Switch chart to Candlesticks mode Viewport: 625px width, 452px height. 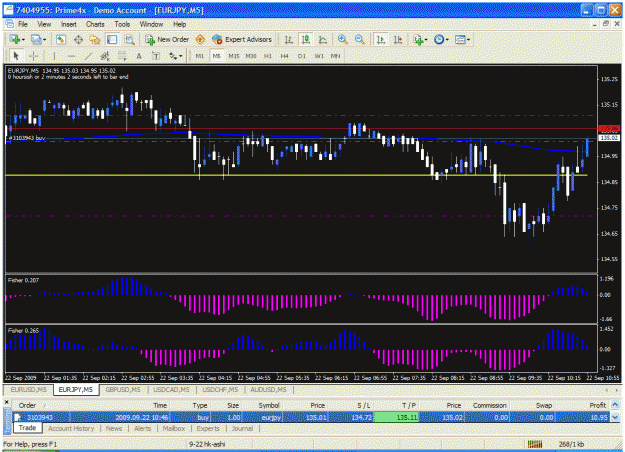[x=306, y=39]
